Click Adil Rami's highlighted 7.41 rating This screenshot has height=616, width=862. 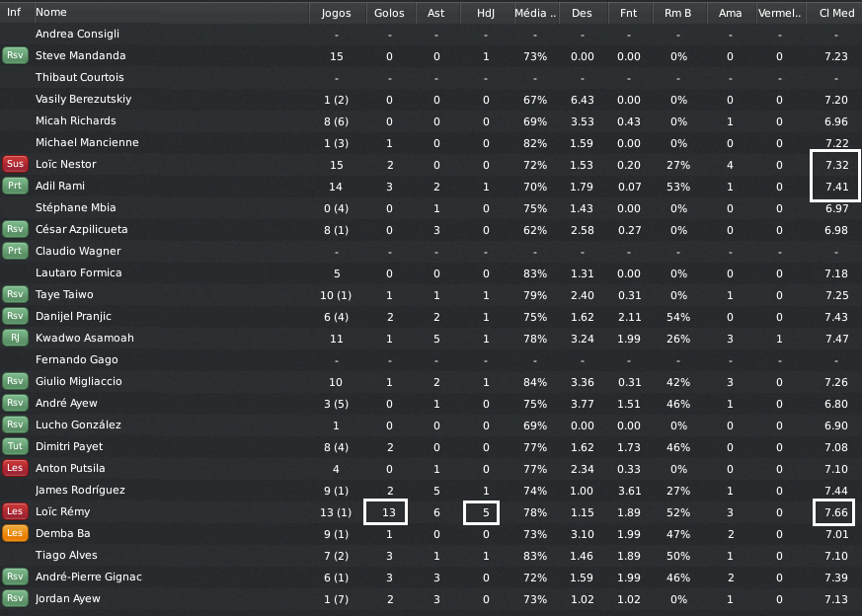coord(835,186)
